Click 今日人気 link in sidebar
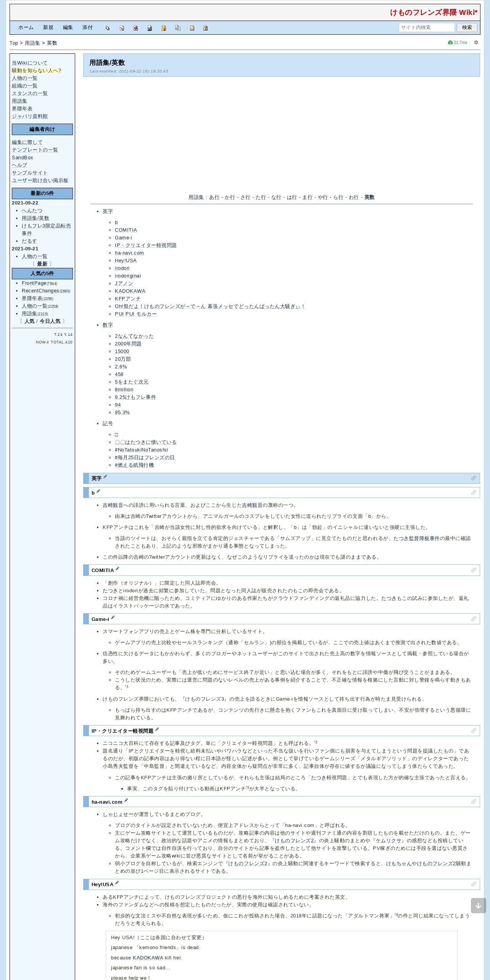The width and height of the screenshot is (490, 980). (50, 321)
